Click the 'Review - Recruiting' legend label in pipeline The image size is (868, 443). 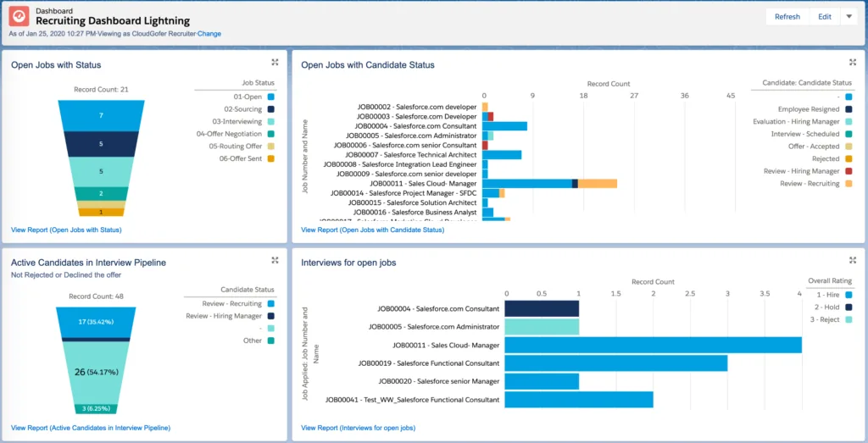pyautogui.click(x=232, y=303)
